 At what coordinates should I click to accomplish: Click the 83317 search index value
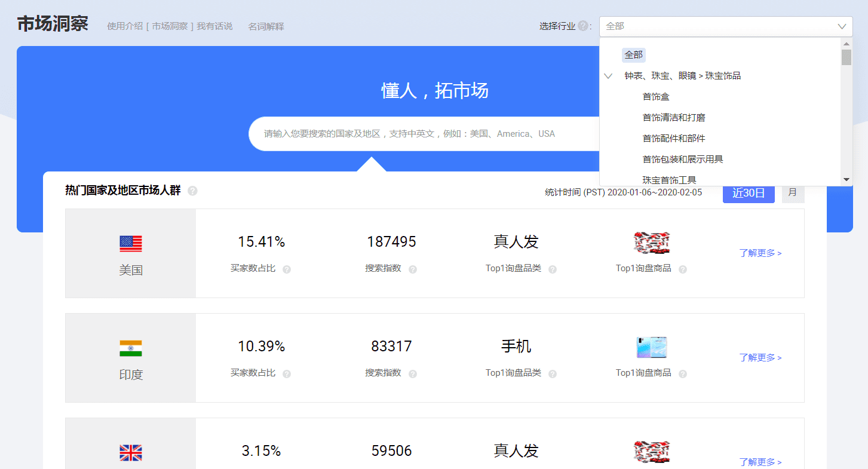[x=391, y=347]
